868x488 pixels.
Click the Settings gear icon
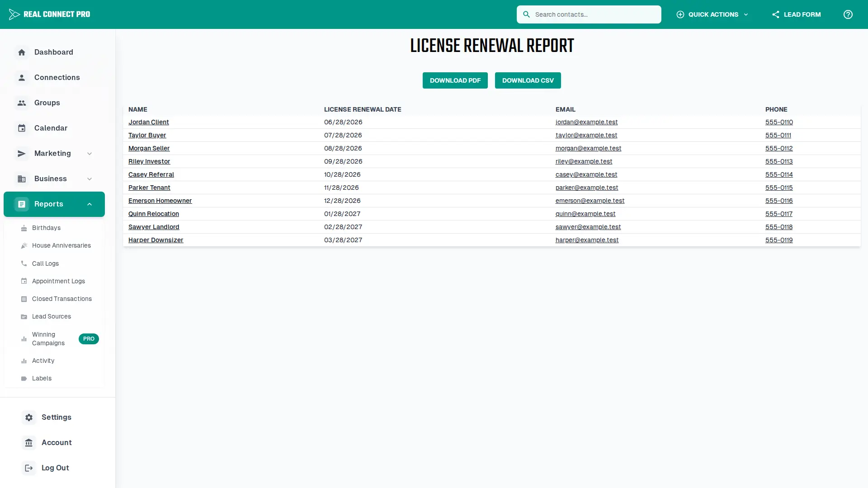click(x=29, y=418)
